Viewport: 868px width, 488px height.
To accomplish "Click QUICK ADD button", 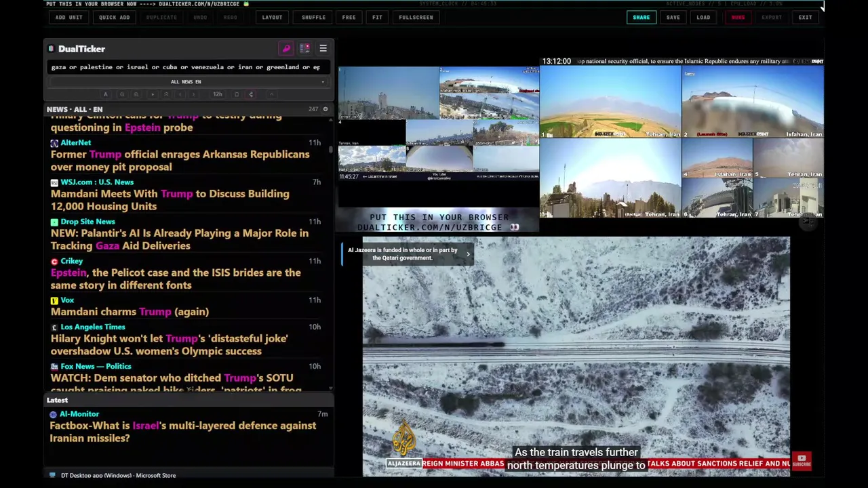I will click(114, 18).
